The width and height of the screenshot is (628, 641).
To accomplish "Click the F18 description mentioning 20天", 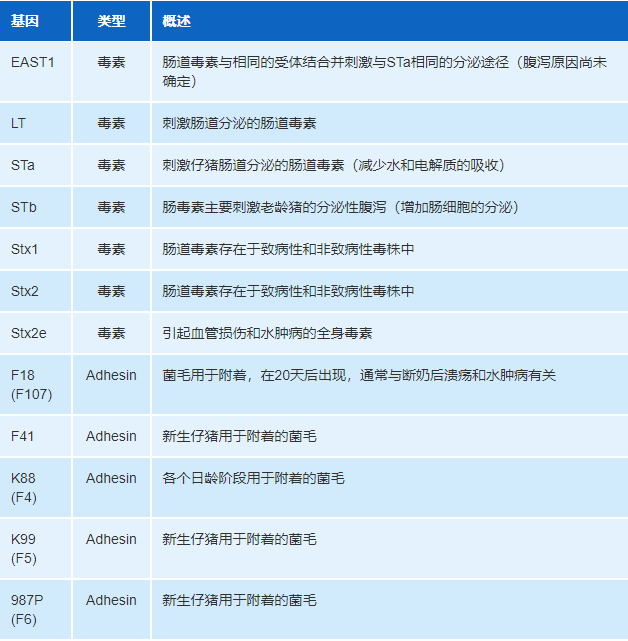I will (x=359, y=376).
